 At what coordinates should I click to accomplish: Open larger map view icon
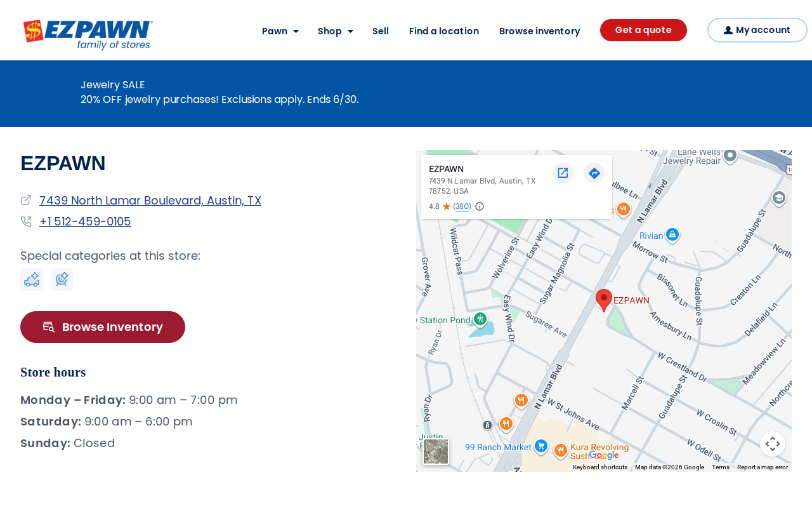pos(563,173)
